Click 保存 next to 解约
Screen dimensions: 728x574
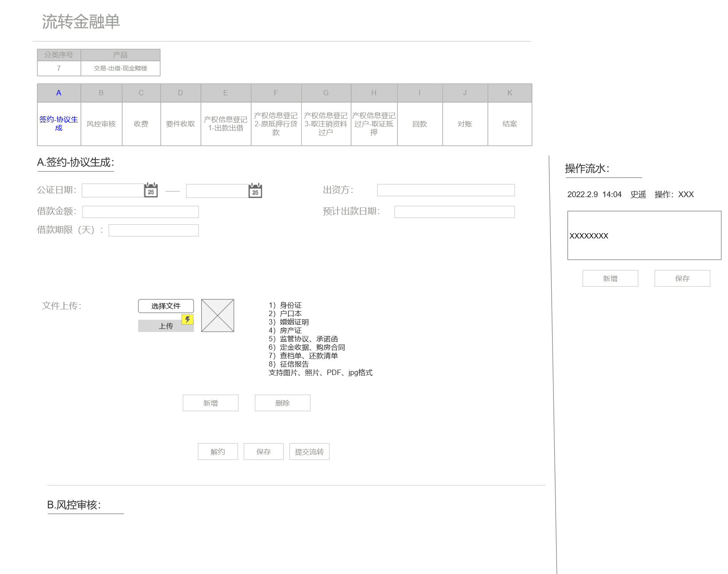tap(264, 452)
